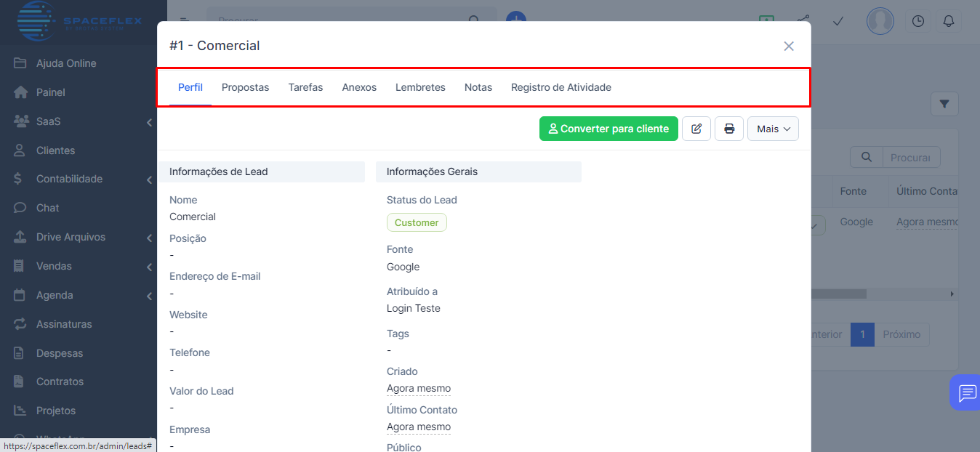Screen dimensions: 980x452
Task: Click the Procurar table search field
Action: pos(910,157)
